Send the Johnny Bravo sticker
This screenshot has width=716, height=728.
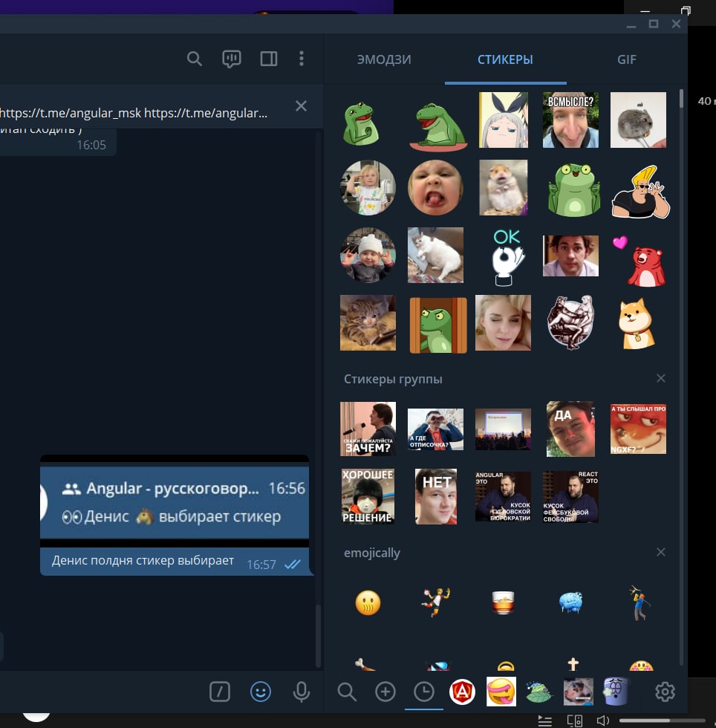click(x=640, y=192)
